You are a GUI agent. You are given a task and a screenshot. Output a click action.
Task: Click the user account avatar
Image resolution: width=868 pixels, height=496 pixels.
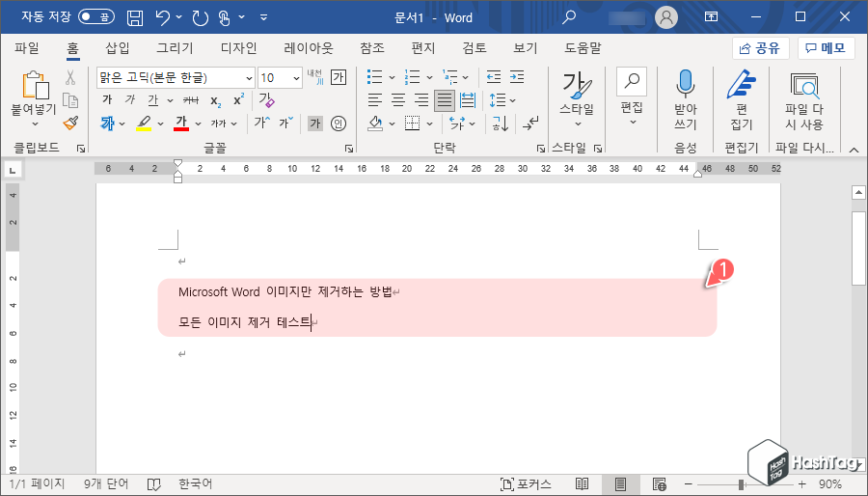click(665, 17)
